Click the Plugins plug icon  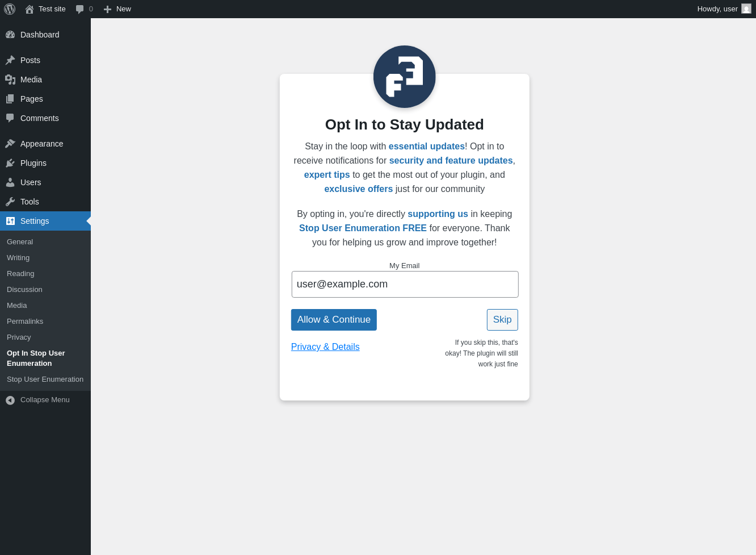(x=10, y=163)
